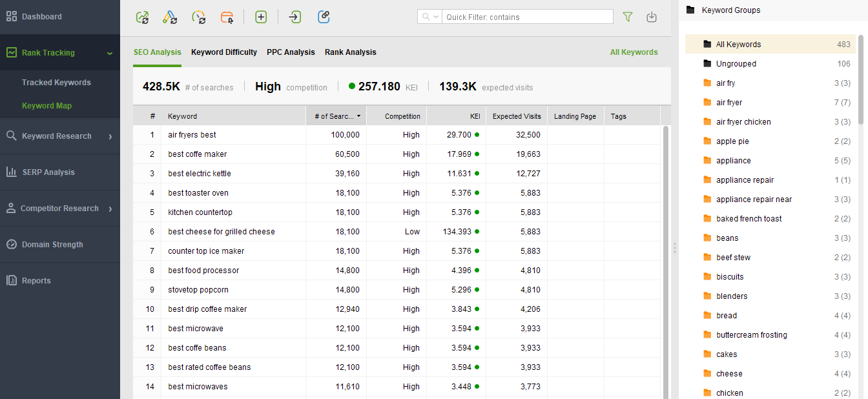The height and width of the screenshot is (399, 868).
Task: Click the Tags column header
Action: coord(632,116)
